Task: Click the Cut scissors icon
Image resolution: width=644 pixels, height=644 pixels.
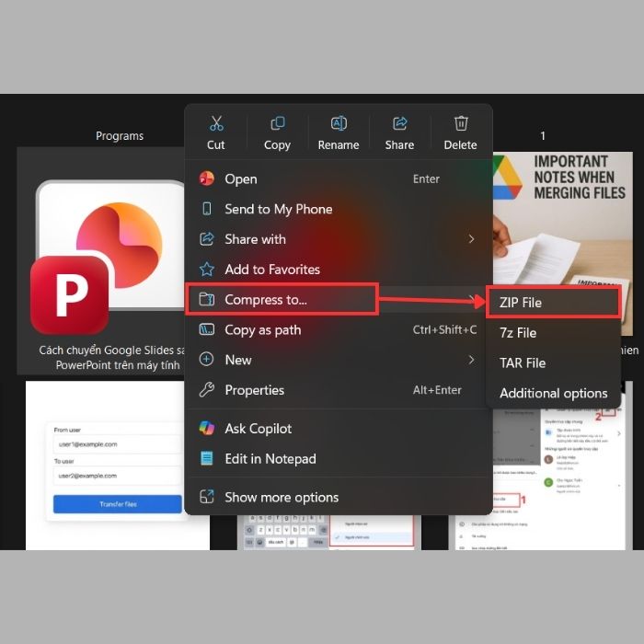Action: tap(216, 123)
